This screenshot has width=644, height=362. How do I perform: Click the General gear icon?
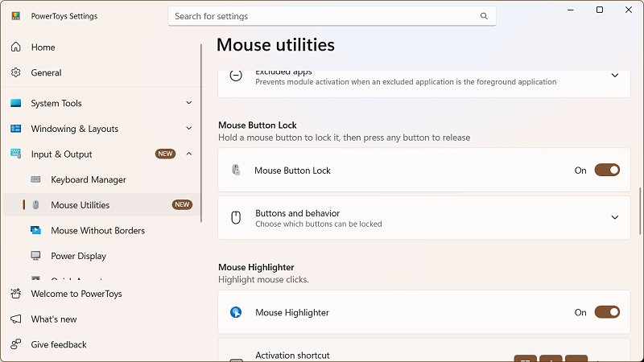coord(15,72)
